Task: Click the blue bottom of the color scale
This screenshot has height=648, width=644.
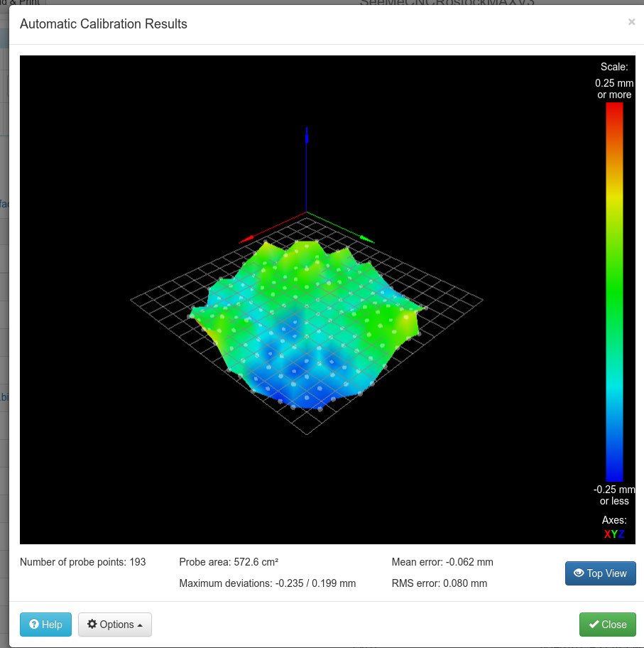Action: [614, 476]
